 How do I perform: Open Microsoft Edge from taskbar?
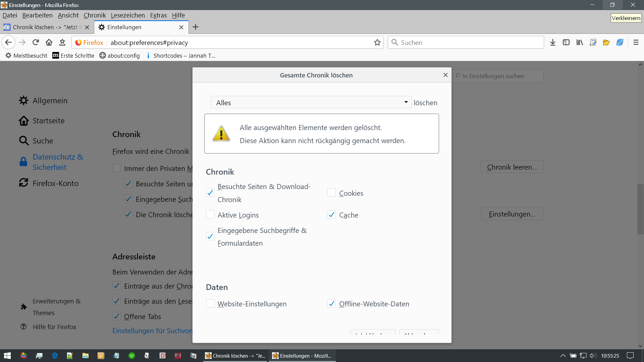(55, 356)
